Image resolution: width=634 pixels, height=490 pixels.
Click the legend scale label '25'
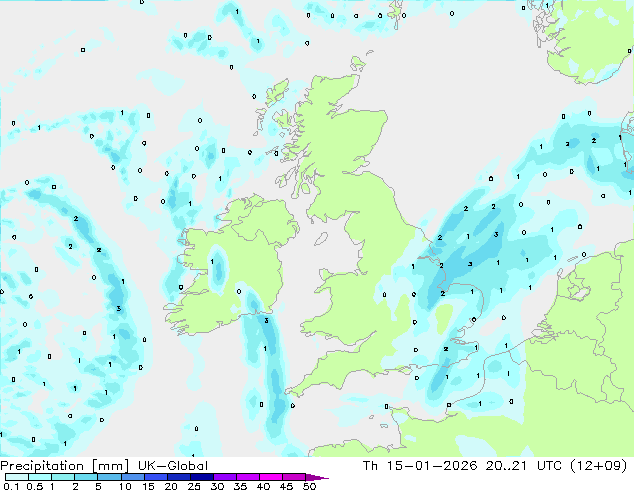(x=194, y=486)
